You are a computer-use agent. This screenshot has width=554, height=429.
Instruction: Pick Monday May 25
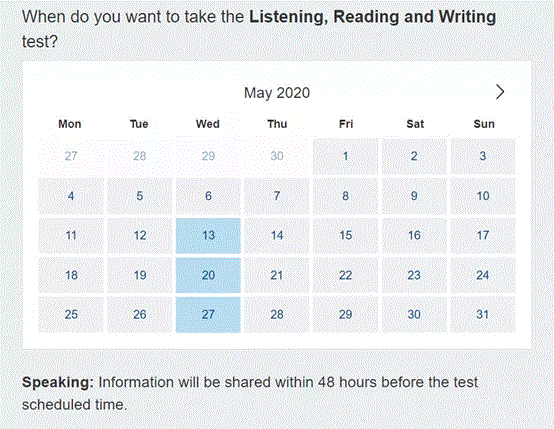tap(71, 315)
